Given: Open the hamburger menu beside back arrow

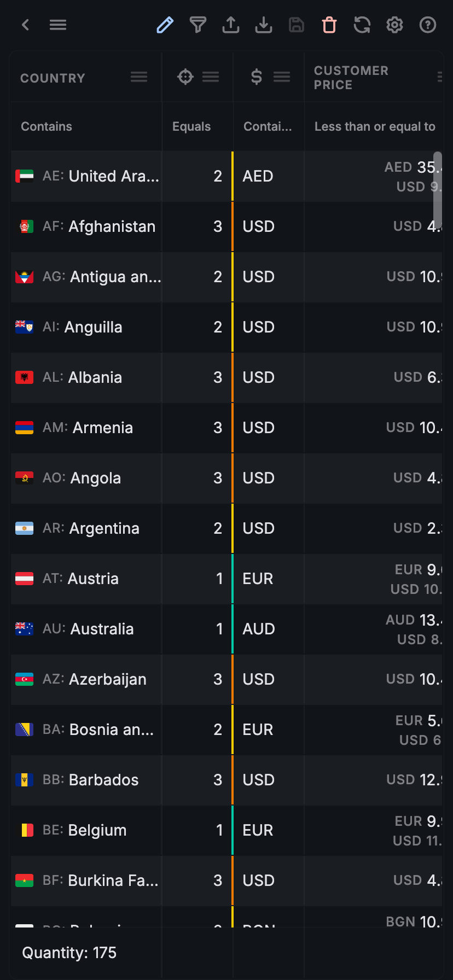Looking at the screenshot, I should (58, 25).
